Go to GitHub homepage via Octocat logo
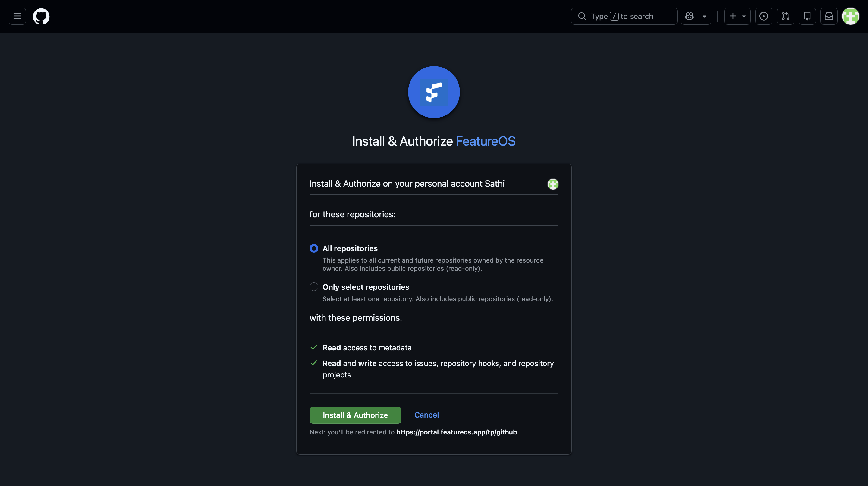Viewport: 868px width, 486px height. 41,16
